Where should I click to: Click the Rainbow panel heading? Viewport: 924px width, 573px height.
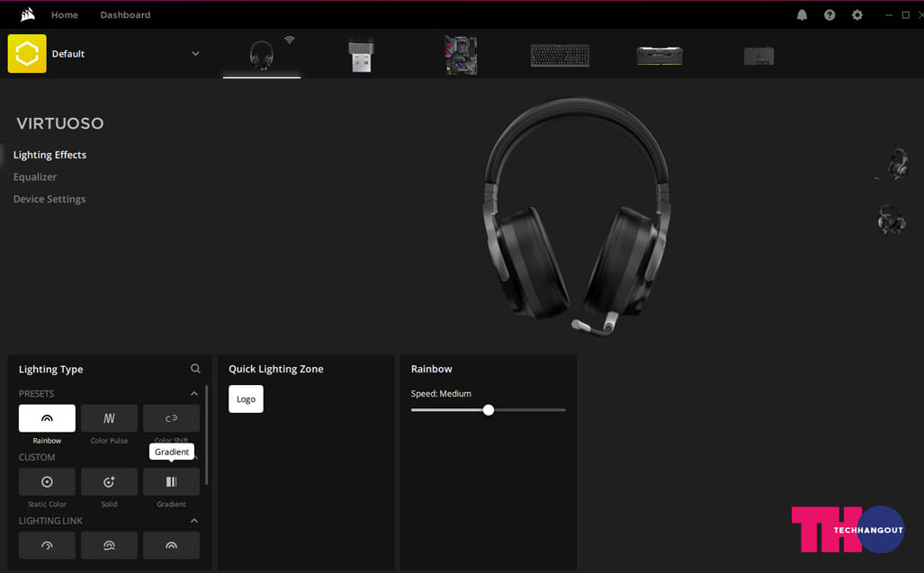pos(431,369)
